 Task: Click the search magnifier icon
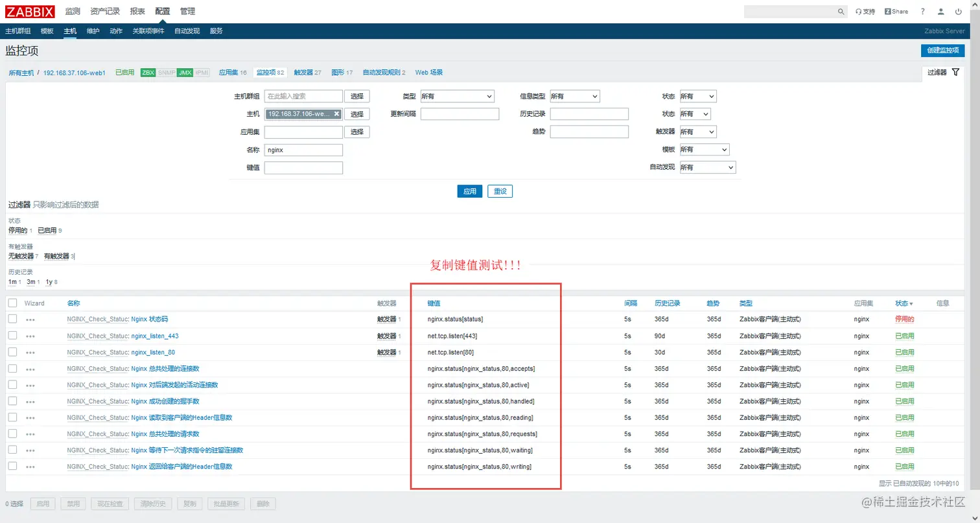tap(841, 12)
